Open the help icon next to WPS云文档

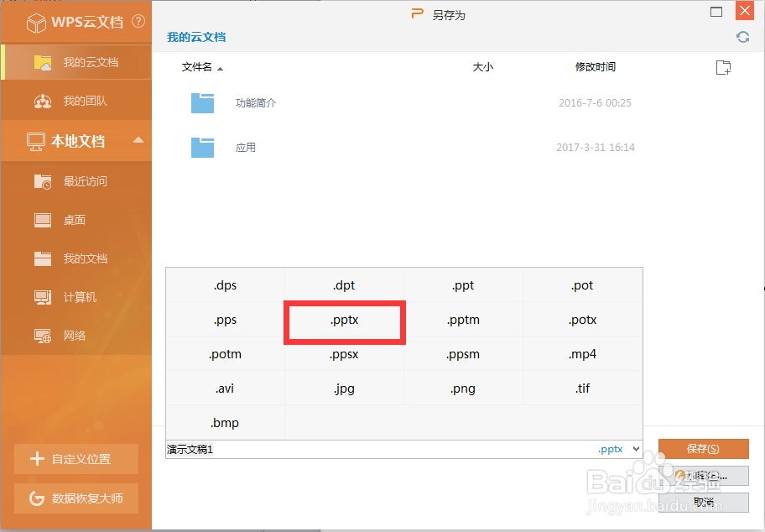pos(138,23)
